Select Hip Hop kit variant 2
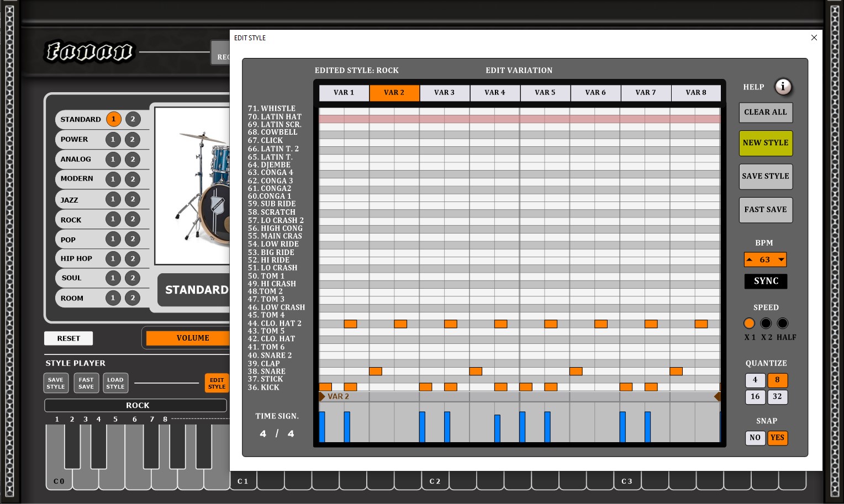Image resolution: width=844 pixels, height=504 pixels. point(133,258)
